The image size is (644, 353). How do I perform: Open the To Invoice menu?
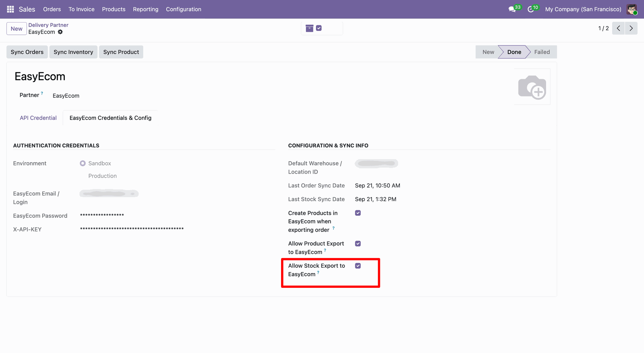click(x=82, y=9)
